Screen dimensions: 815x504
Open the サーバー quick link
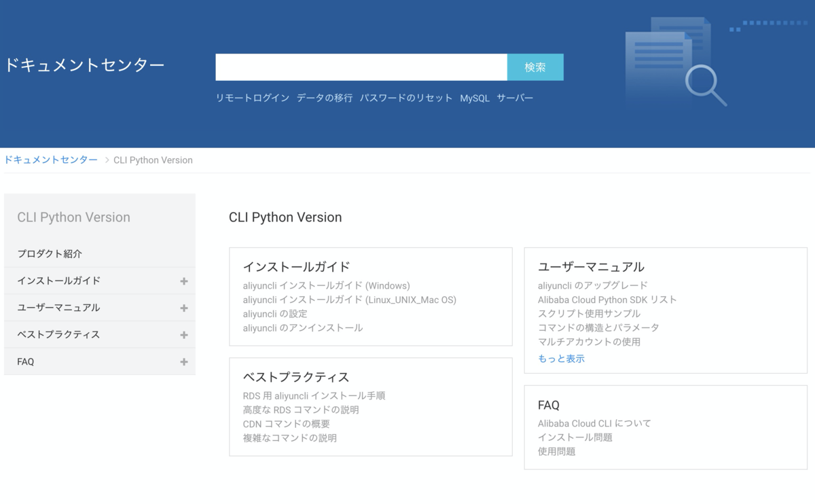[x=516, y=97]
